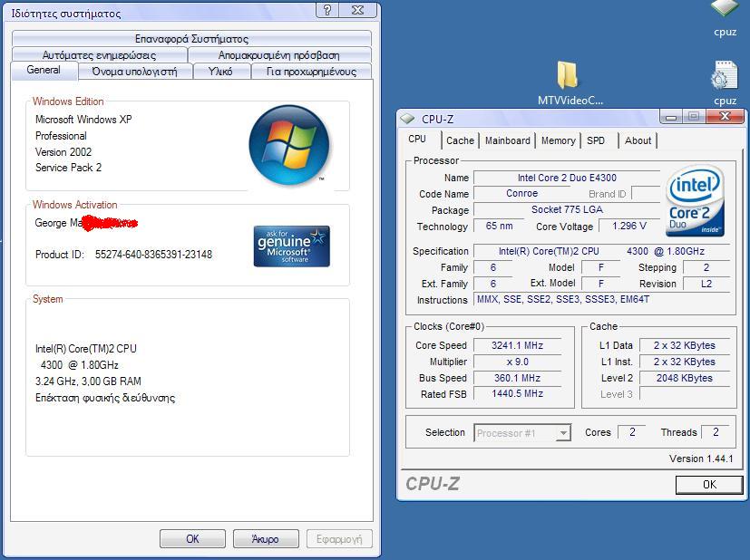
Task: Open the cpuz application desktop icon
Action: coord(726,19)
